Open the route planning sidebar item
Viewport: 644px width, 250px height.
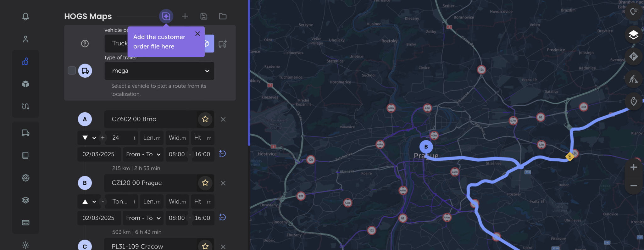(25, 106)
